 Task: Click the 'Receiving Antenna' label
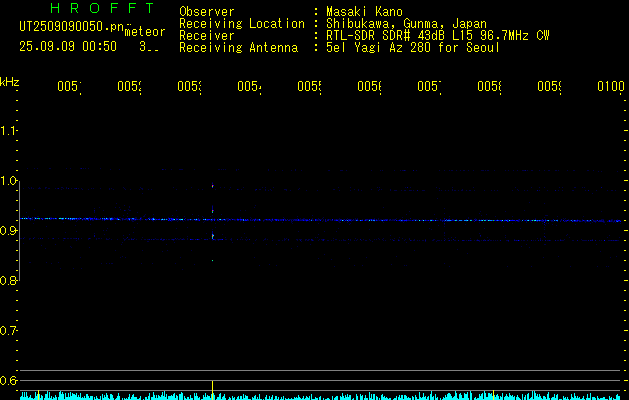point(238,48)
